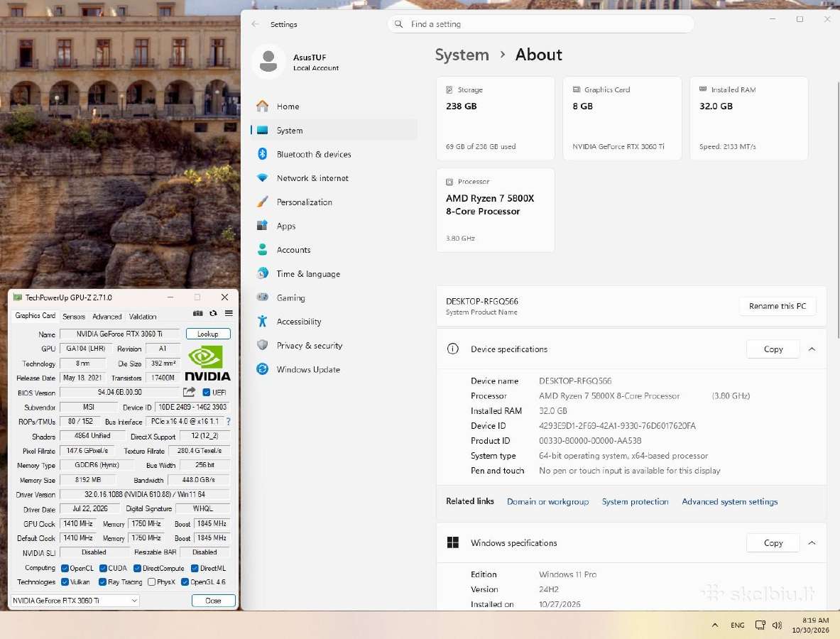This screenshot has height=639, width=840.
Task: Enable the PhysX checkbox
Action: (x=152, y=581)
